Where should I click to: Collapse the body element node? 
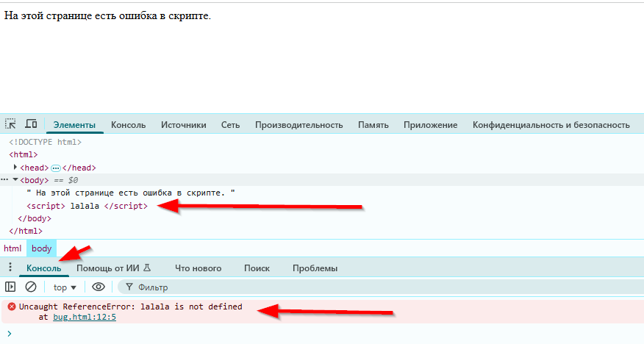click(15, 180)
